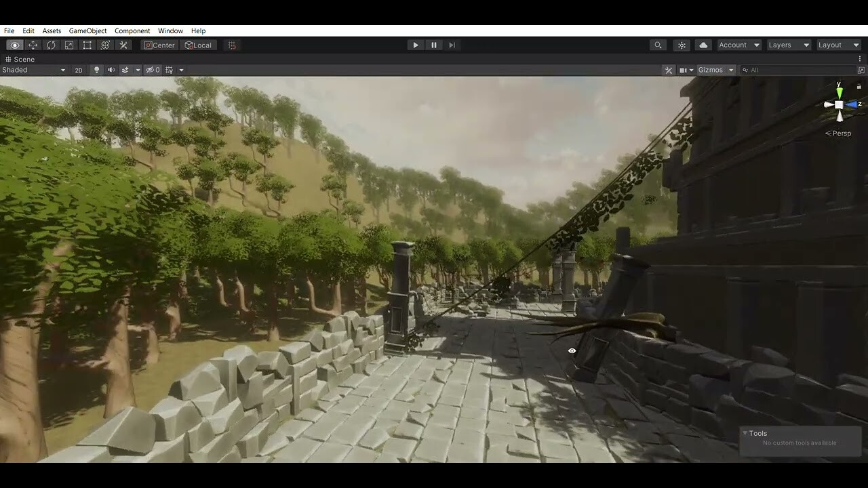Select the Scale tool
The width and height of the screenshot is (868, 488).
68,45
